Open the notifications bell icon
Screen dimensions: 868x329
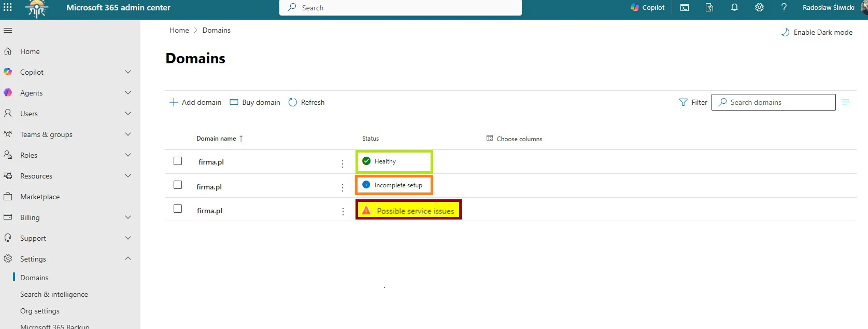click(x=734, y=7)
